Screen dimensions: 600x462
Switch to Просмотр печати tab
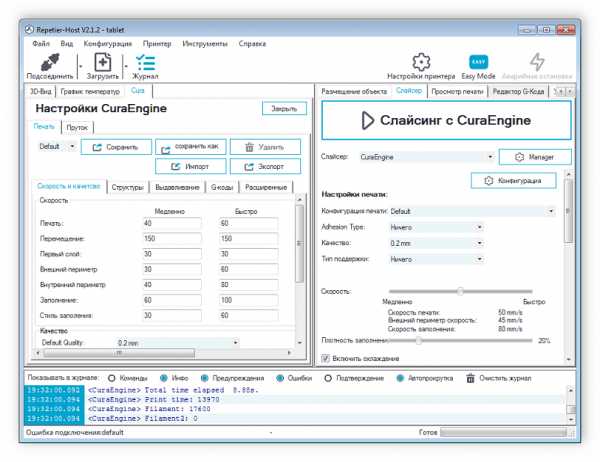(x=457, y=91)
